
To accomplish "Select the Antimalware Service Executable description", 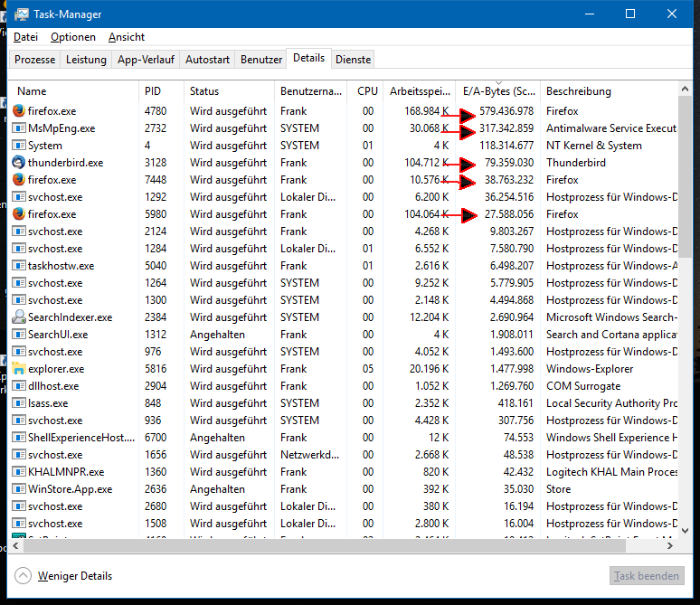I will point(611,128).
